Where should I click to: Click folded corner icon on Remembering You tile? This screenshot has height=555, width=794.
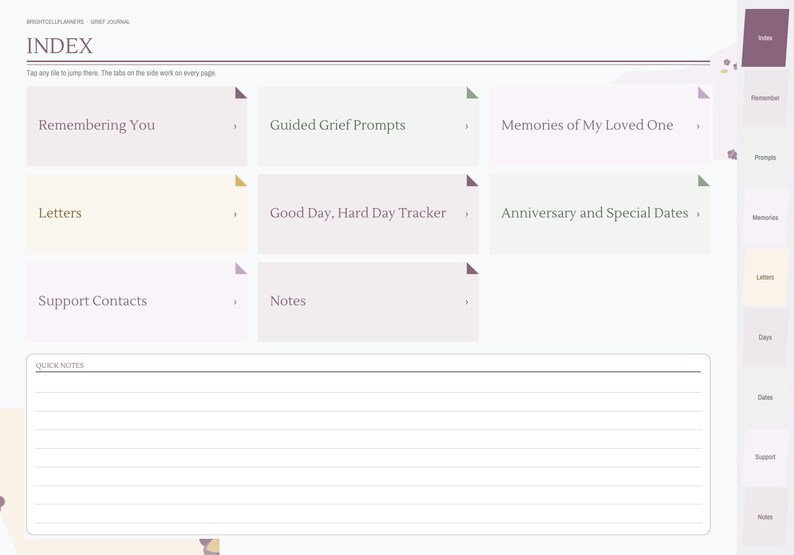[x=241, y=93]
